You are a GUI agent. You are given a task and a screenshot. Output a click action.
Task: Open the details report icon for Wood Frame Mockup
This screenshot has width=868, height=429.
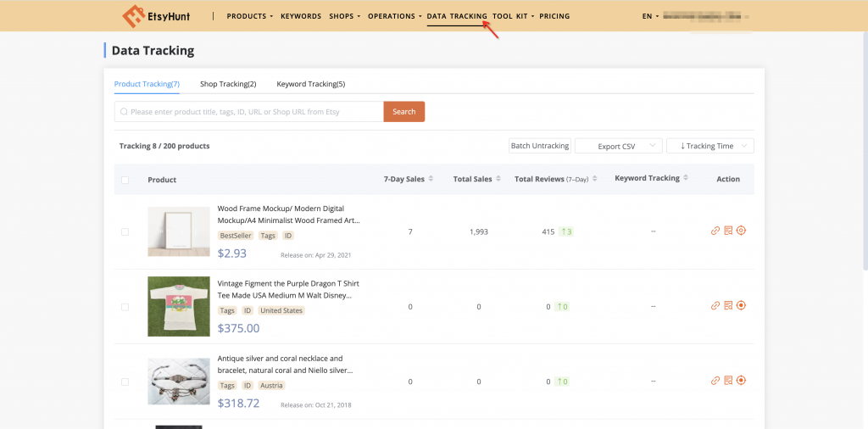tap(728, 231)
